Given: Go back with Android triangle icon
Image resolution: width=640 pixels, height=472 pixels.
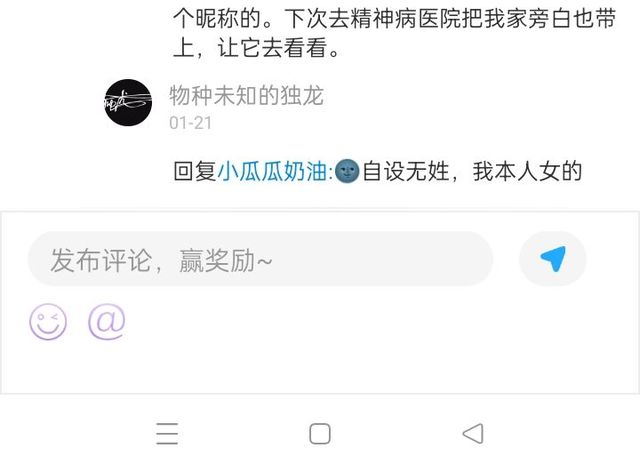Looking at the screenshot, I should [x=473, y=434].
